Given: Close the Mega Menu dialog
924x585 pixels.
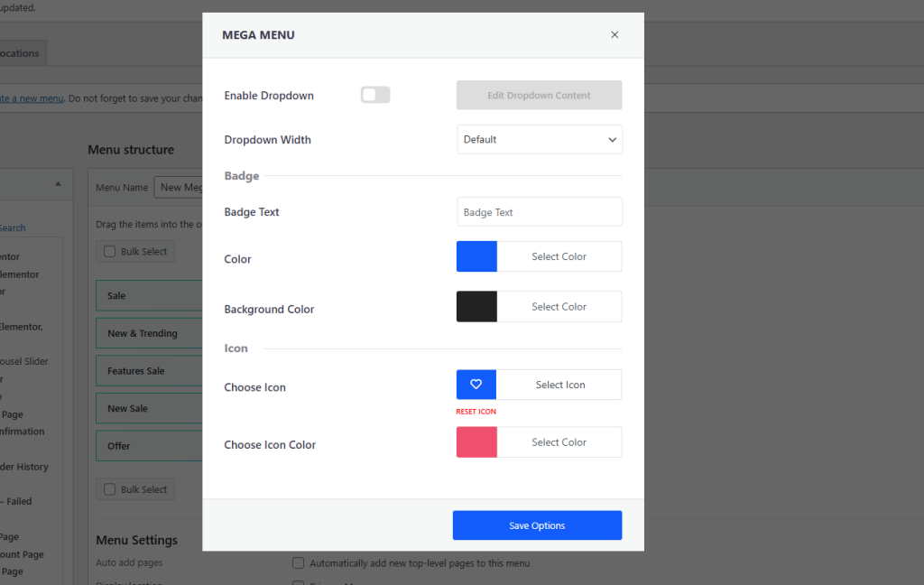Looking at the screenshot, I should (614, 35).
